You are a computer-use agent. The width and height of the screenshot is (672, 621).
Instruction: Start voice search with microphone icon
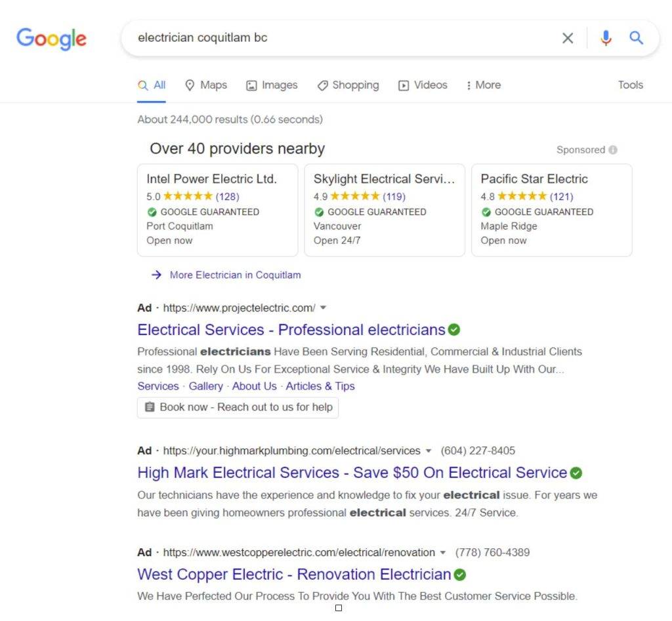tap(606, 38)
